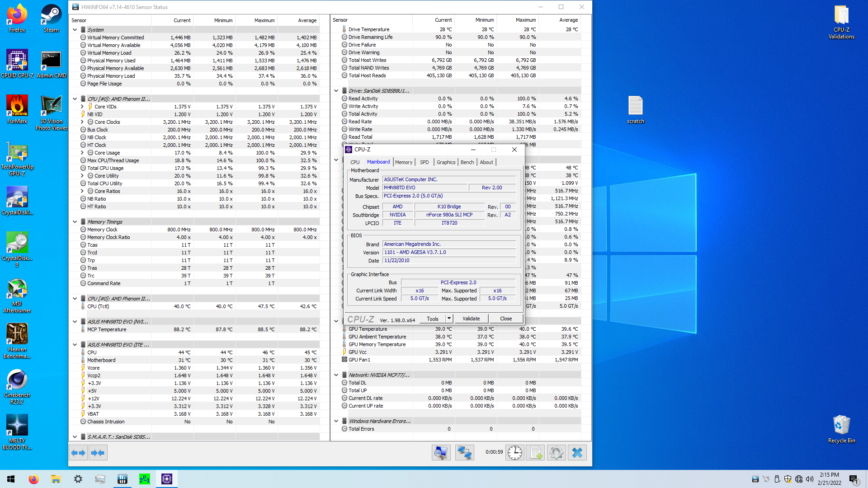Open 3D Vision Photo Viewer shortcut
This screenshot has height=488, width=868.
tap(51, 113)
